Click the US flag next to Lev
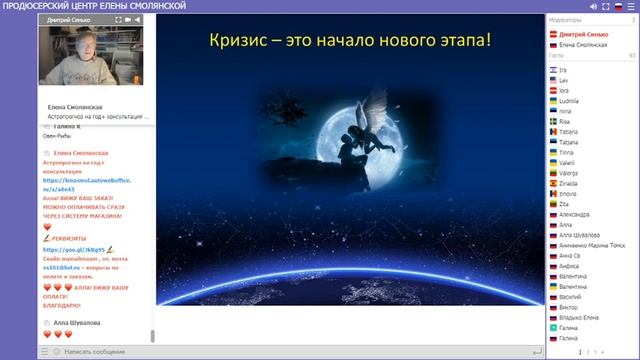 tap(553, 80)
